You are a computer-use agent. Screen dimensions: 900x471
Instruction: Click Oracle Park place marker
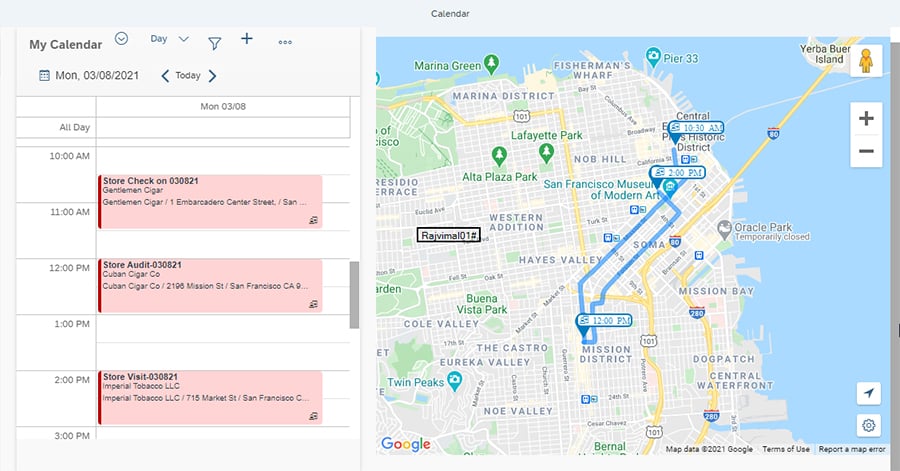(x=725, y=229)
